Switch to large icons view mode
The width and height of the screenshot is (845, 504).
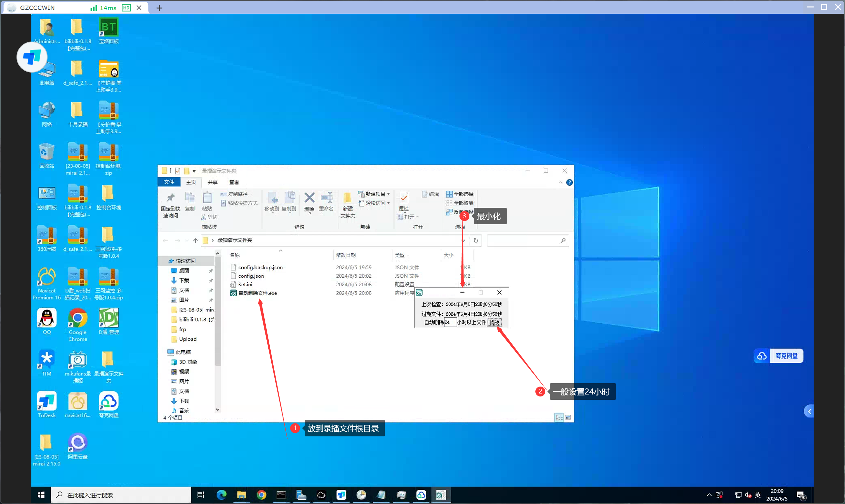568,417
